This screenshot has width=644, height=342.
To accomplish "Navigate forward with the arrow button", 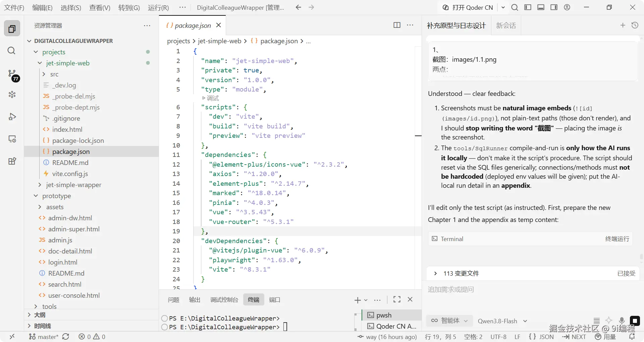I will coord(311,7).
